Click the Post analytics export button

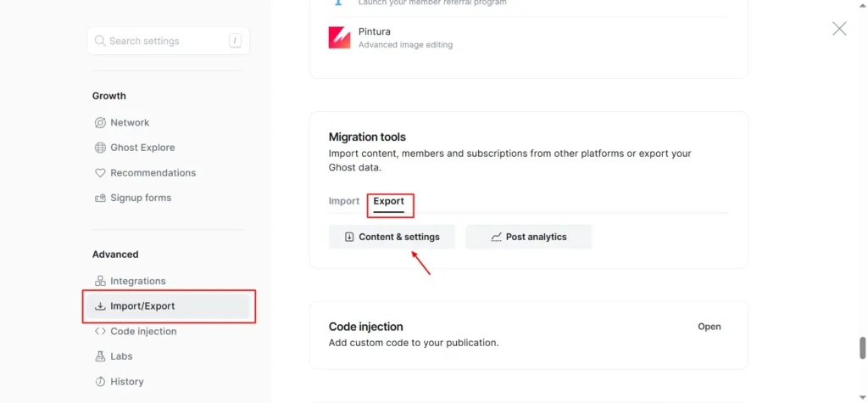click(x=528, y=237)
